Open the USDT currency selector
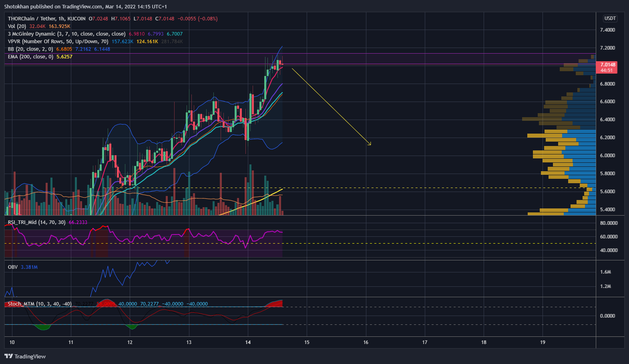 pos(610,18)
